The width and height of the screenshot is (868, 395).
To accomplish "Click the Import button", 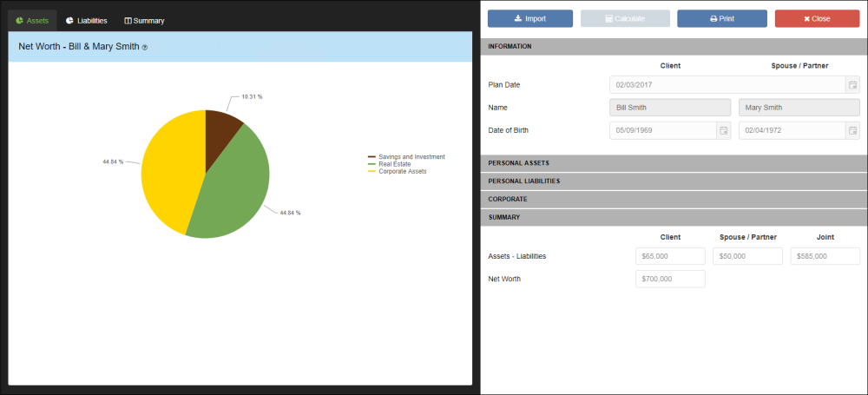I will pyautogui.click(x=529, y=19).
